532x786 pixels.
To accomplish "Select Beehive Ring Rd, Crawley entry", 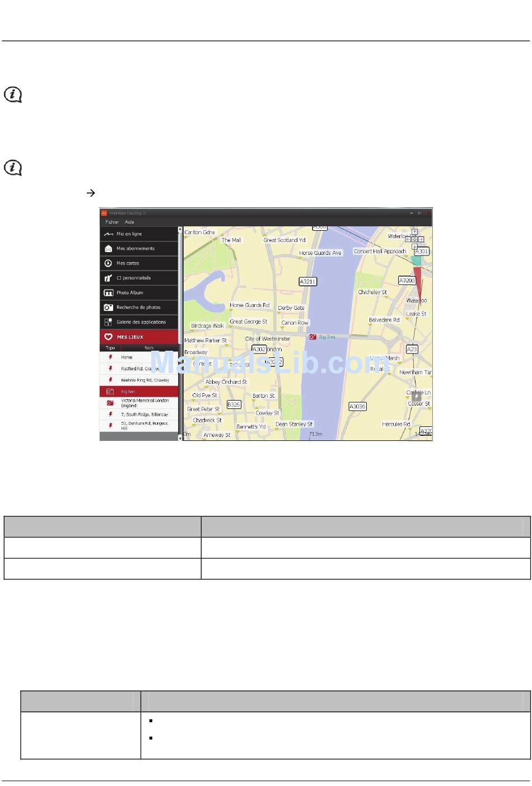I will coord(139,380).
